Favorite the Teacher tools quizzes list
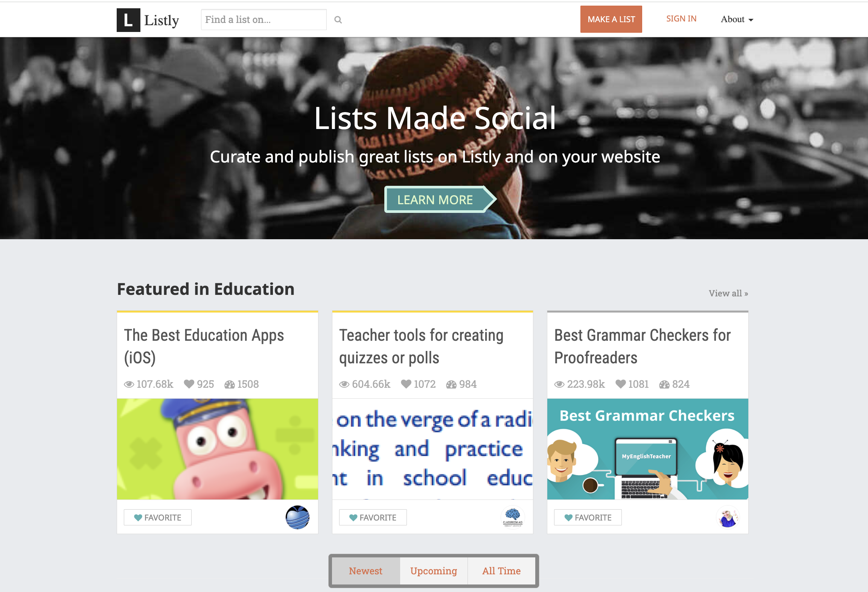Viewport: 868px width, 592px height. pyautogui.click(x=373, y=518)
